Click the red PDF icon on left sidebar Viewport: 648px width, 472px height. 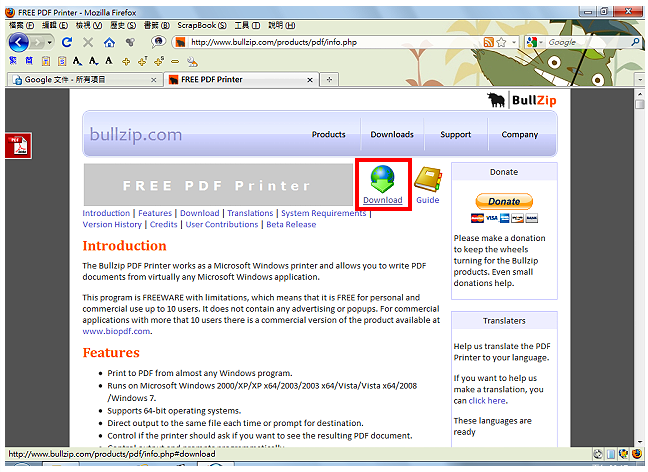(x=18, y=145)
